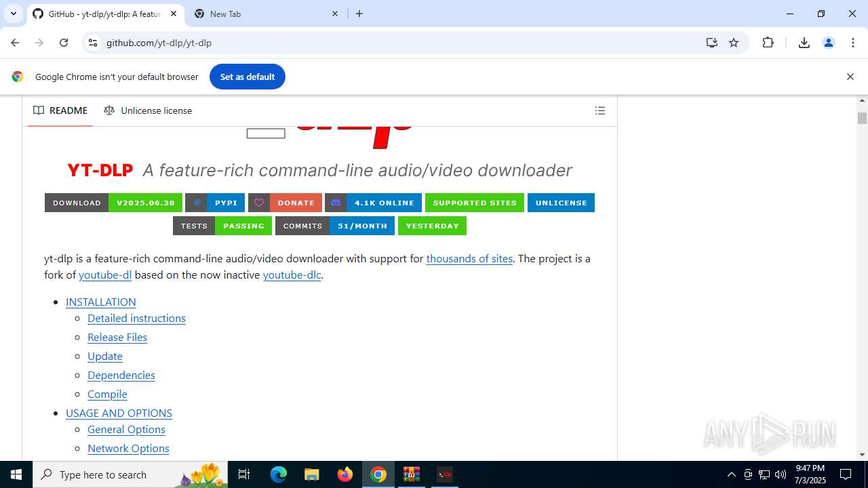Open the yt-dlp console taskbar icon
Screen dimensions: 868x488
tap(444, 474)
